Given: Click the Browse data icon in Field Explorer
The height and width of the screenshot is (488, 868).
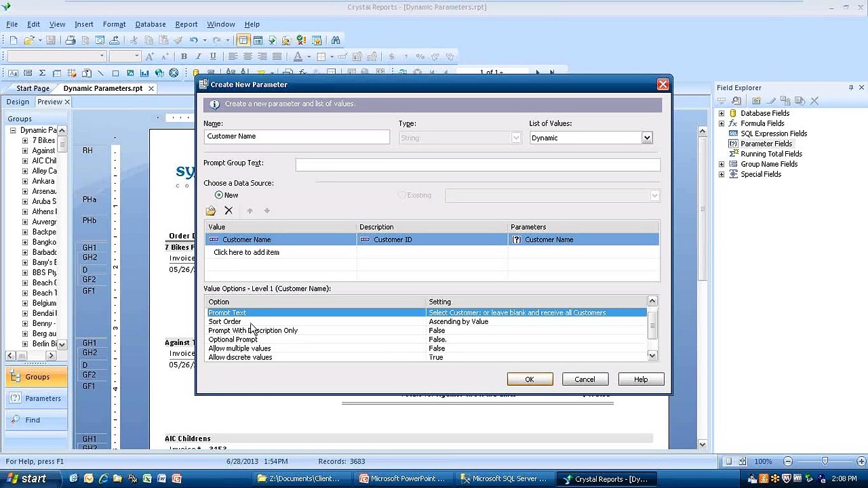Looking at the screenshot, I should click(x=736, y=101).
